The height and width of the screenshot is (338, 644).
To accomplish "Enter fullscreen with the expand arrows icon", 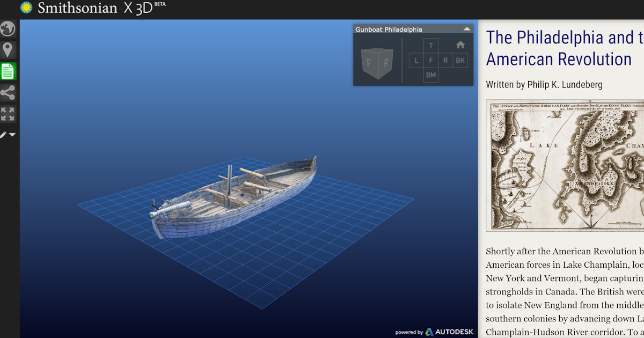I will pyautogui.click(x=8, y=114).
